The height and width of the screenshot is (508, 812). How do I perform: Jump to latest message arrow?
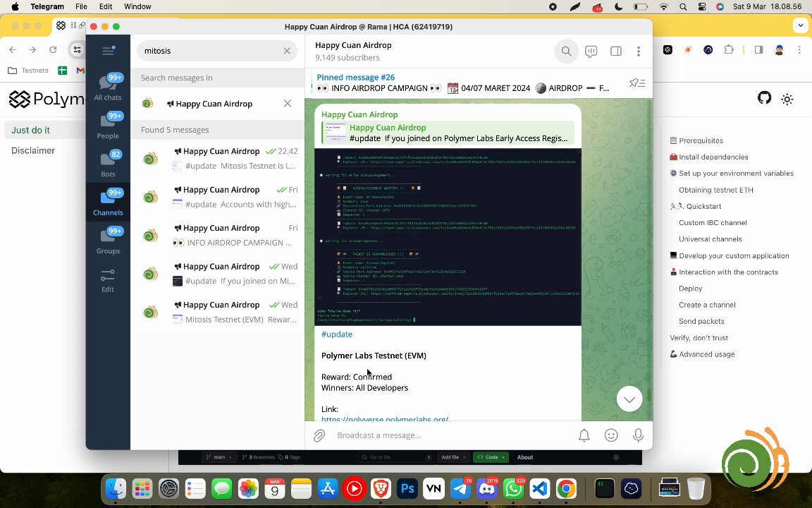click(x=629, y=399)
